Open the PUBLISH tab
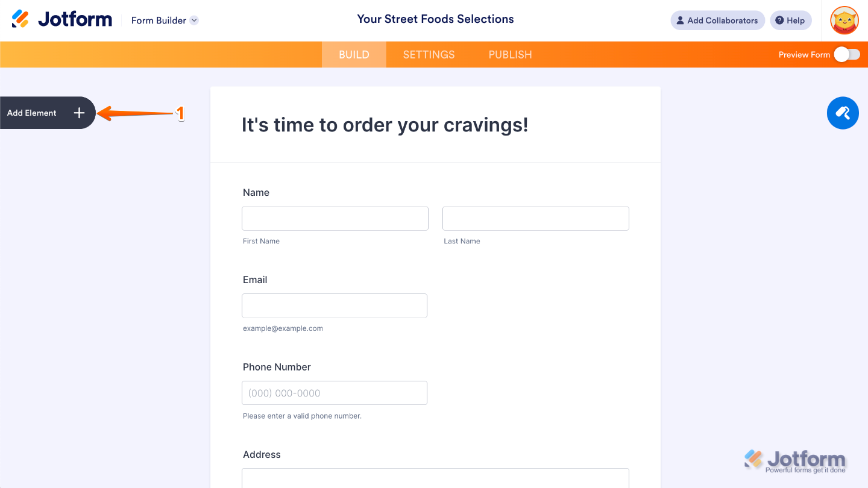 pos(510,54)
